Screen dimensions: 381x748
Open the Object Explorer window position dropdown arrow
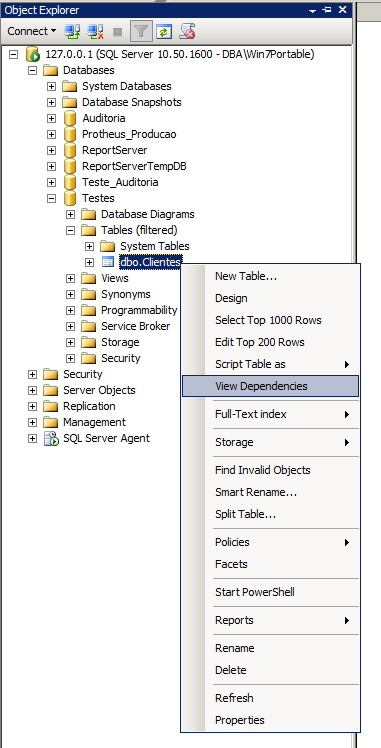pyautogui.click(x=313, y=10)
